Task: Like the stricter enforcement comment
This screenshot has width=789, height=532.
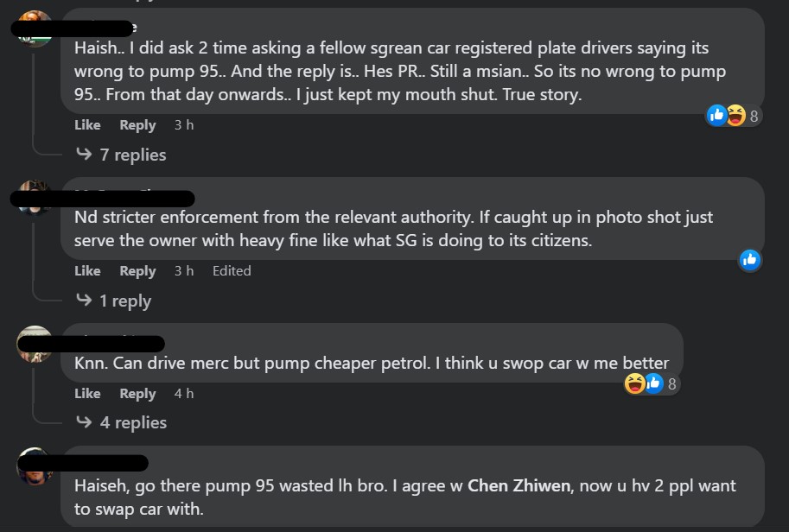Action: (87, 271)
